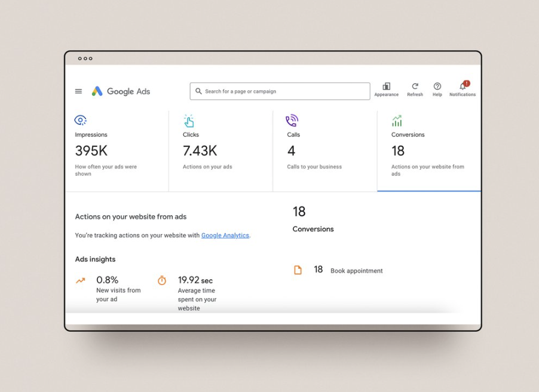Click the search magnifier icon
The image size is (539, 392).
pyautogui.click(x=198, y=91)
